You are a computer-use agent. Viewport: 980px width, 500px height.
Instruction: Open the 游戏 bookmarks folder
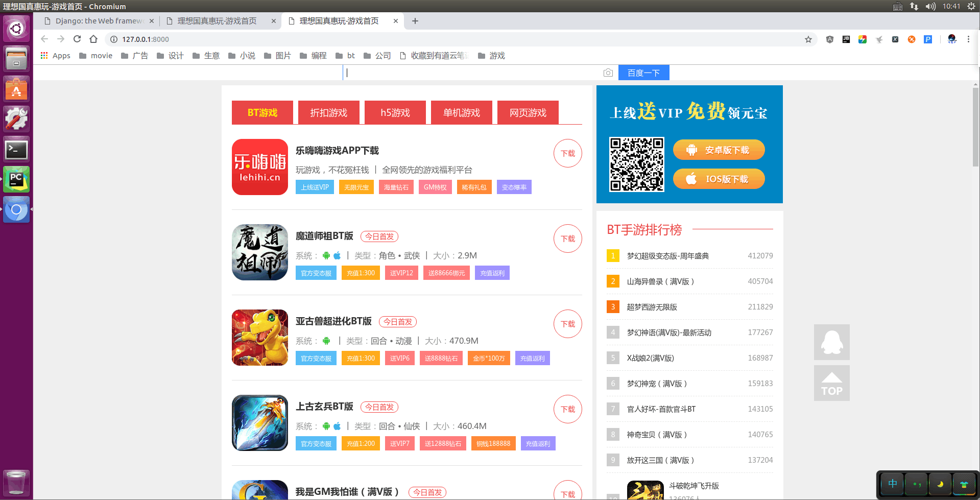click(492, 56)
